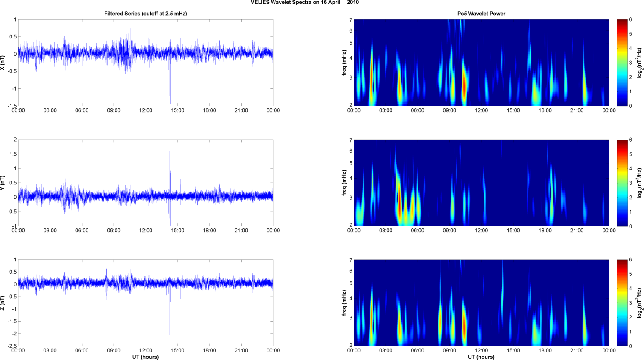The image size is (644, 360).
Task: Click the middle Pc5 wavelet power spectrogram
Action: coord(481,183)
